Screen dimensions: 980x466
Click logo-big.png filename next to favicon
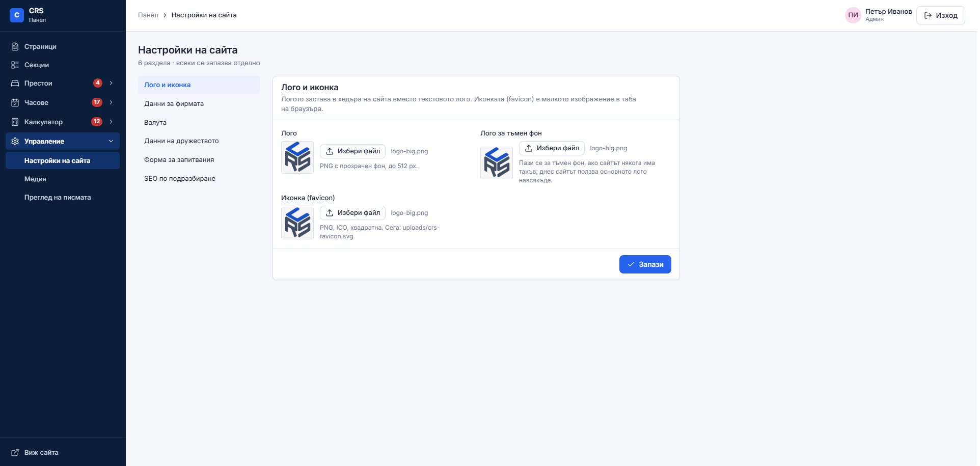pyautogui.click(x=410, y=213)
